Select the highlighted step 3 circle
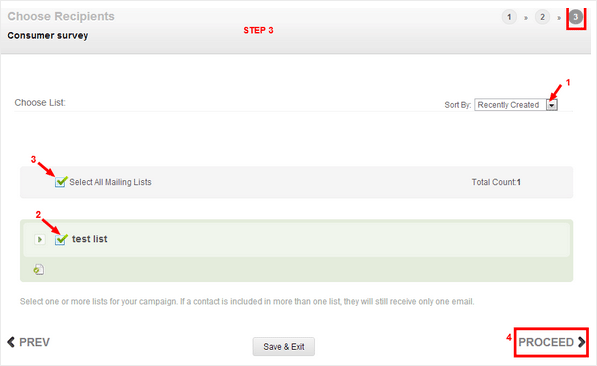This screenshot has height=366, width=597. pyautogui.click(x=576, y=17)
